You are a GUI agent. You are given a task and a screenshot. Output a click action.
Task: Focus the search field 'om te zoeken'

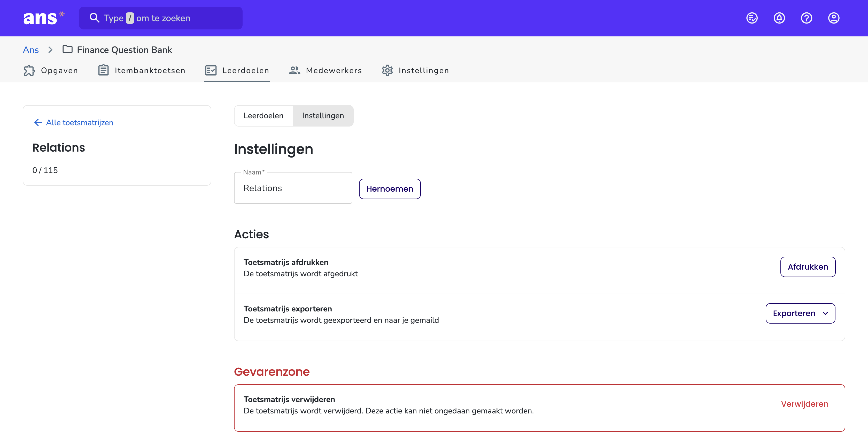point(161,18)
